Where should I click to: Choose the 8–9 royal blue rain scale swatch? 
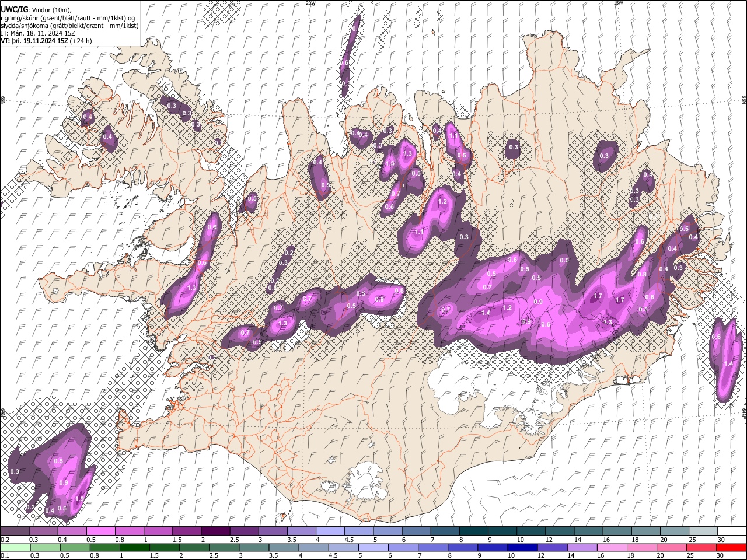pos(463,547)
